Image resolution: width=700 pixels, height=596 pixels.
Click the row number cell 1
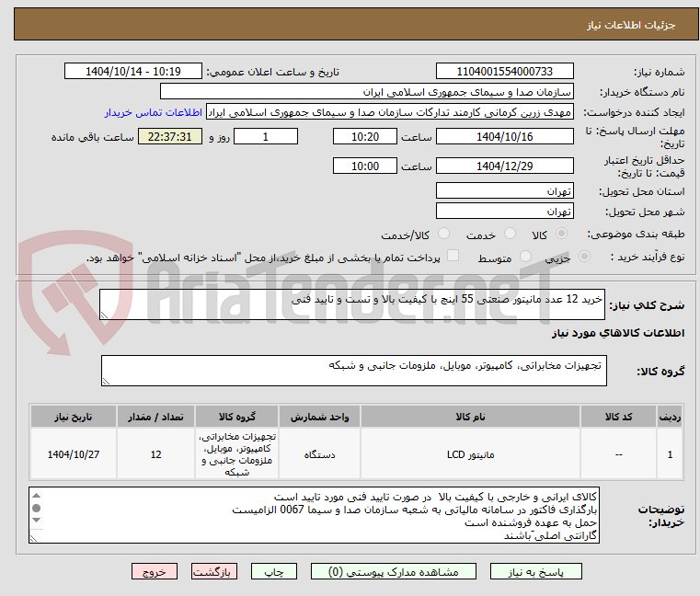670,454
